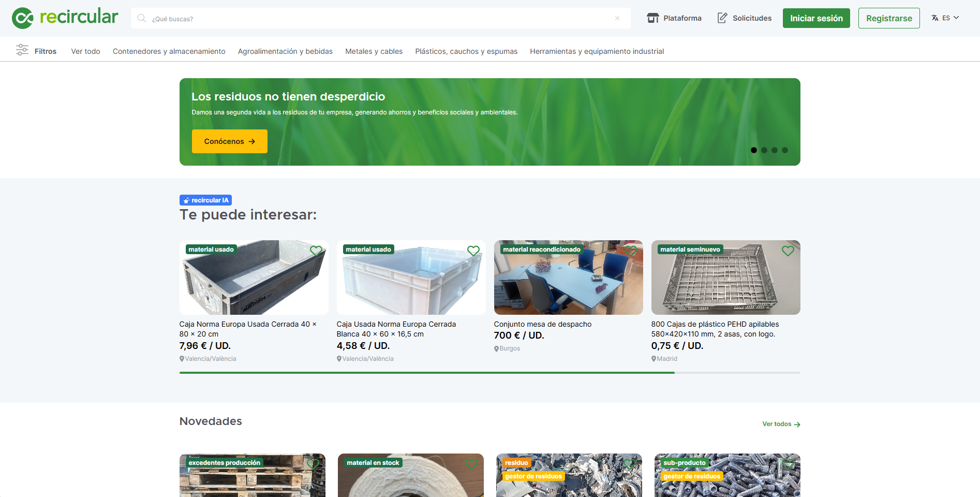This screenshot has width=980, height=497.
Task: Favorite the 800 Cajas de plástico item
Action: pyautogui.click(x=788, y=251)
